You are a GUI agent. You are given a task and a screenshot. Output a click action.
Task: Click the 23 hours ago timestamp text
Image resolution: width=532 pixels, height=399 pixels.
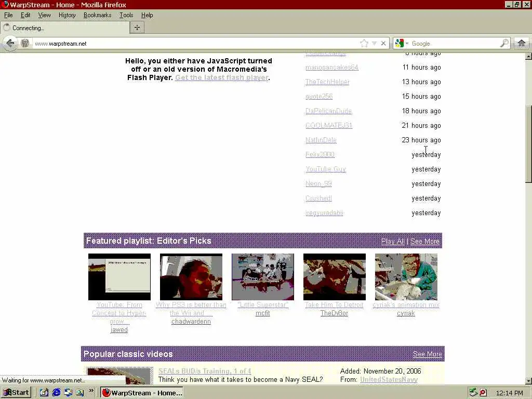pyautogui.click(x=421, y=140)
